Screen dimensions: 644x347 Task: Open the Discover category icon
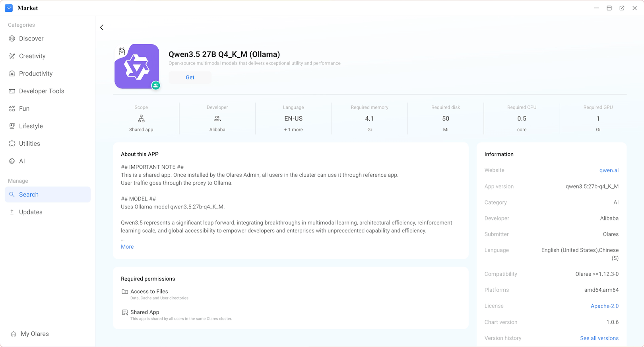12,39
